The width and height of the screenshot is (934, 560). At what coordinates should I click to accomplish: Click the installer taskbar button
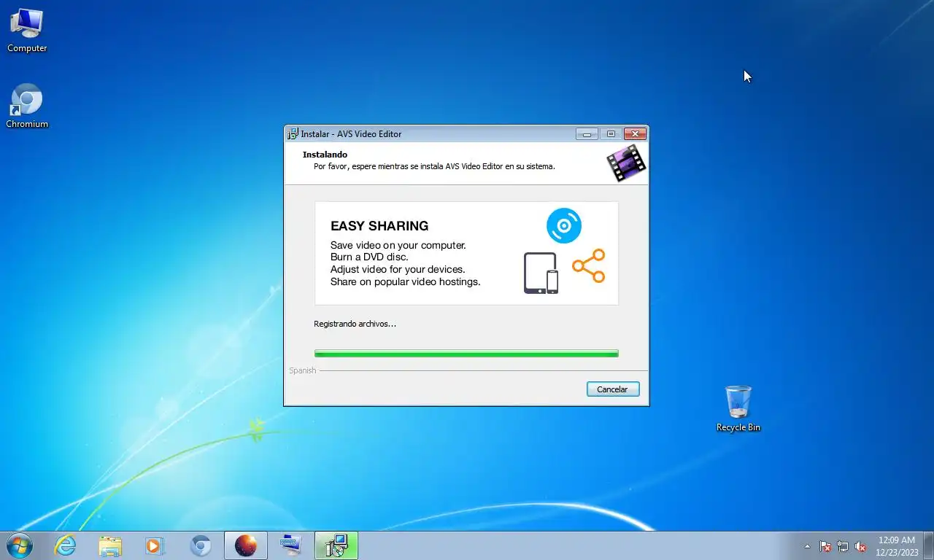(x=336, y=545)
